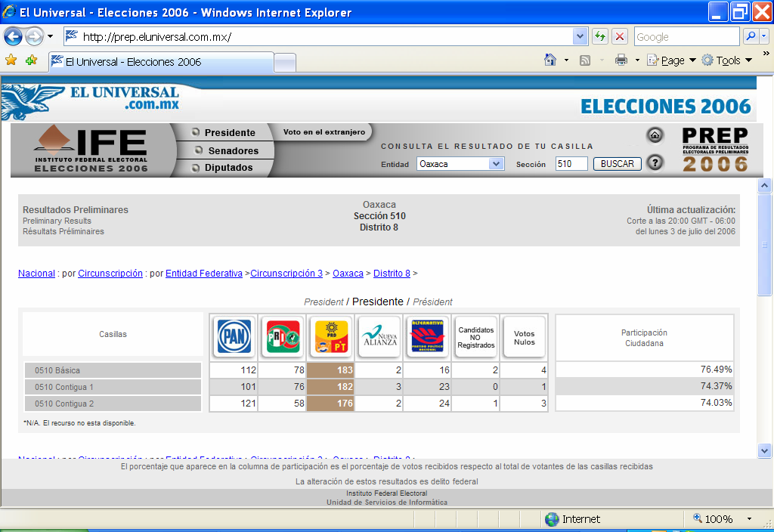Image resolution: width=774 pixels, height=532 pixels.
Task: Click participation value 76.49%
Action: pyautogui.click(x=716, y=370)
